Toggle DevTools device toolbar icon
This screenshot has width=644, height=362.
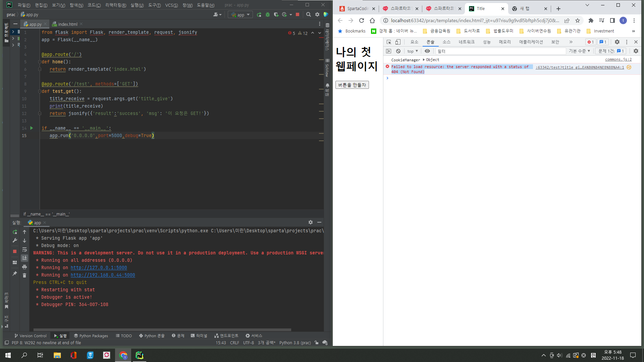pos(398,42)
